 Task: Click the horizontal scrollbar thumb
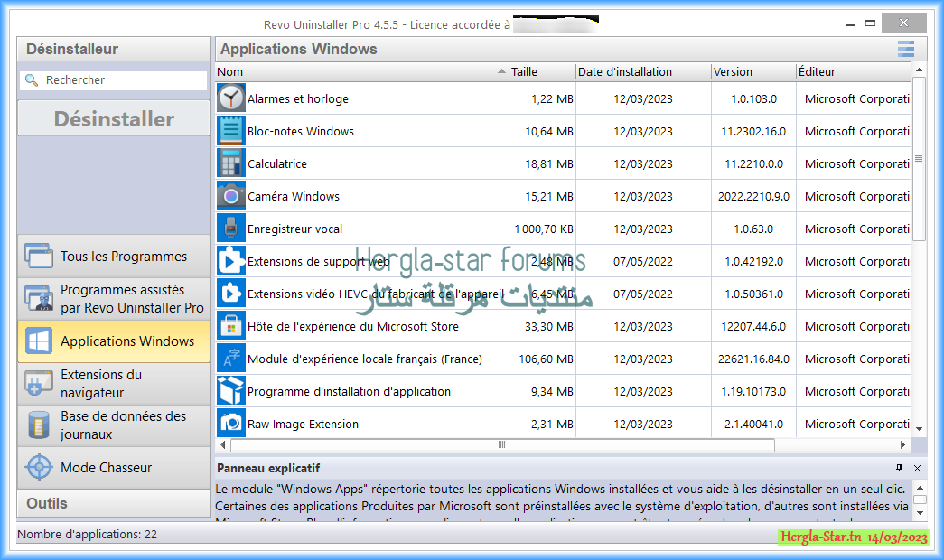coord(502,445)
